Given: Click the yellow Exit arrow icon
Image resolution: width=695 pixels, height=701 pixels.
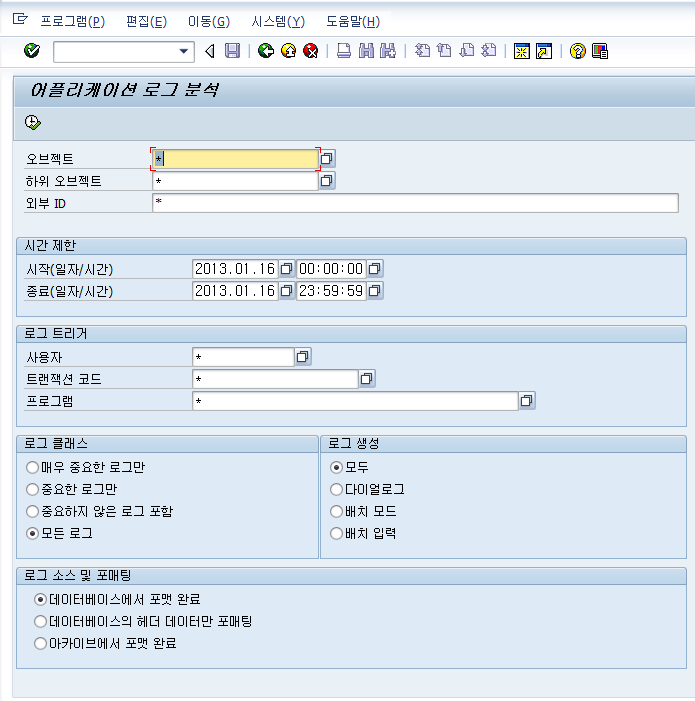Looking at the screenshot, I should tap(288, 51).
